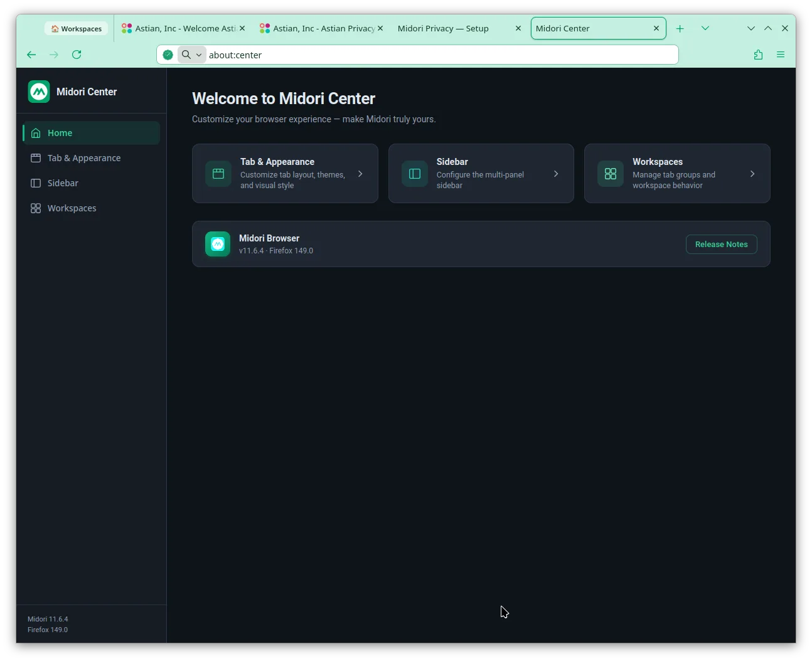The height and width of the screenshot is (661, 812).
Task: Expand the Tab & Appearance card chevron
Action: [360, 174]
